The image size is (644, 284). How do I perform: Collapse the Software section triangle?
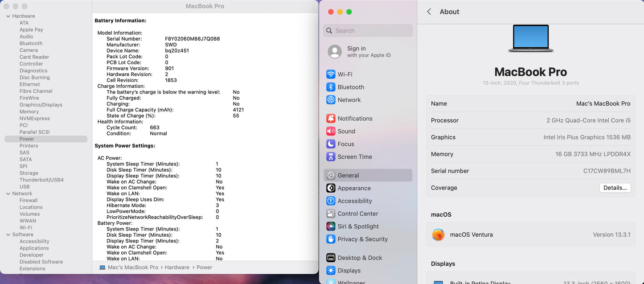8,235
